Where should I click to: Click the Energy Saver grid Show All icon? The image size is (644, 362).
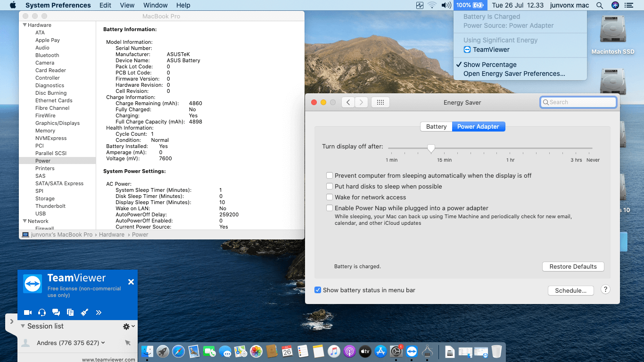pyautogui.click(x=380, y=102)
